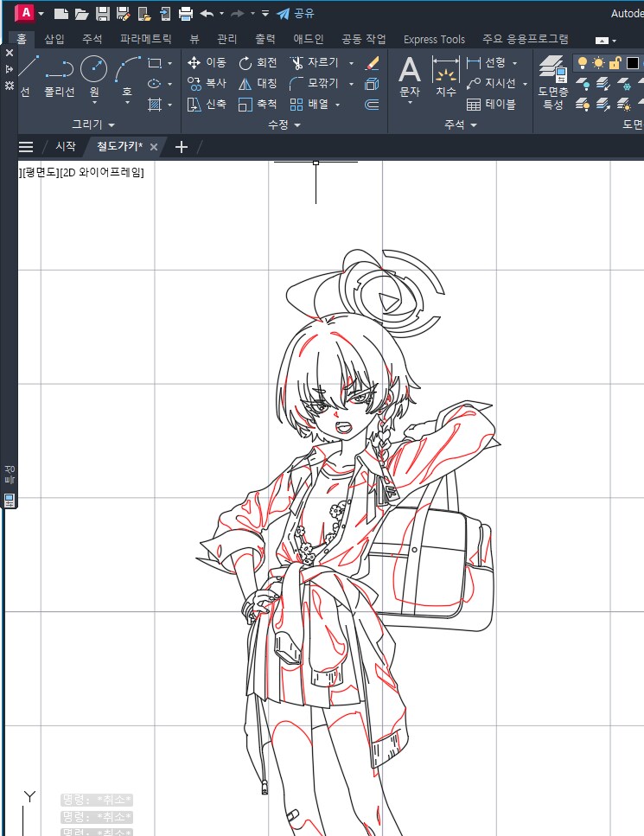Expand the 주석 (Annotation) panel

point(461,124)
